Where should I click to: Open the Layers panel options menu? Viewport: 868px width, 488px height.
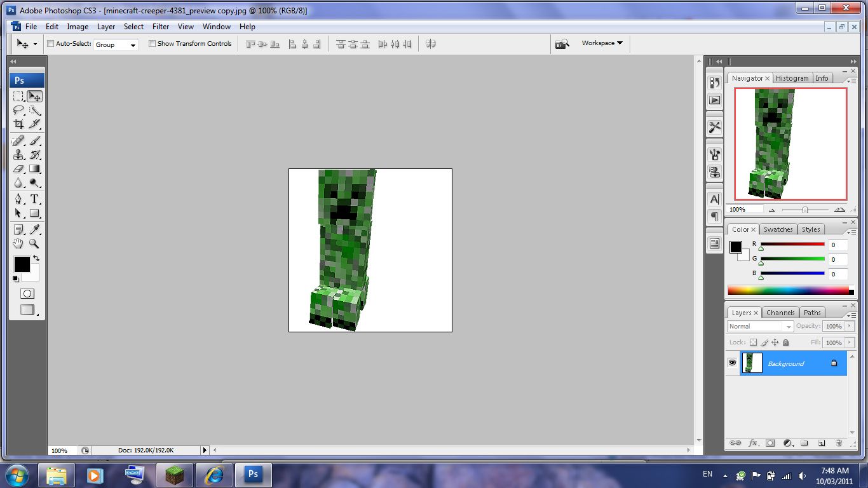851,315
